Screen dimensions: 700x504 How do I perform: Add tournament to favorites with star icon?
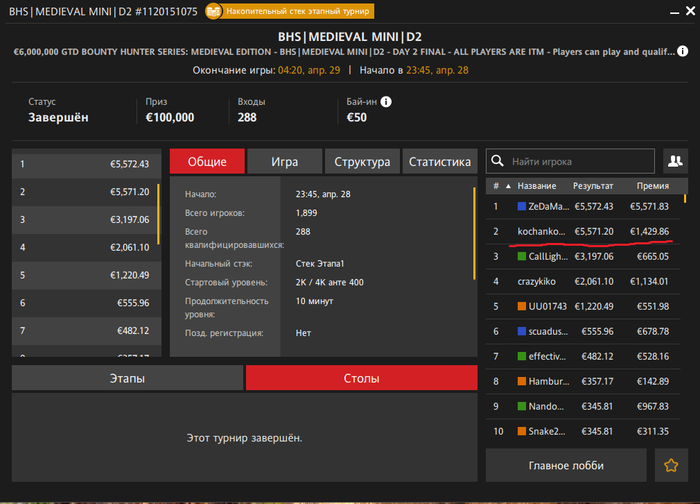point(671,465)
